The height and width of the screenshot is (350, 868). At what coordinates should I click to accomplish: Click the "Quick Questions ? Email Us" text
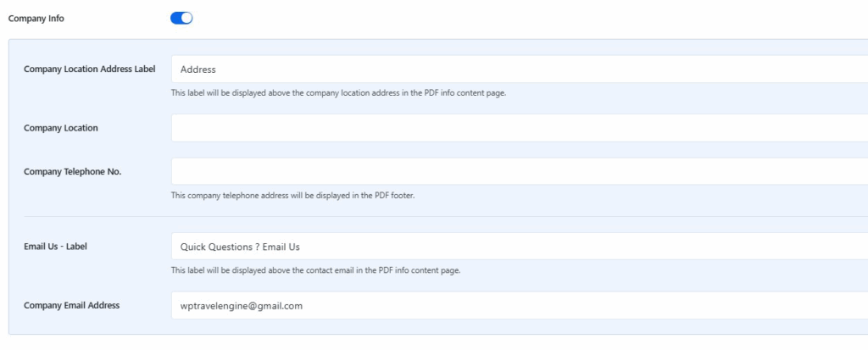pyautogui.click(x=241, y=247)
